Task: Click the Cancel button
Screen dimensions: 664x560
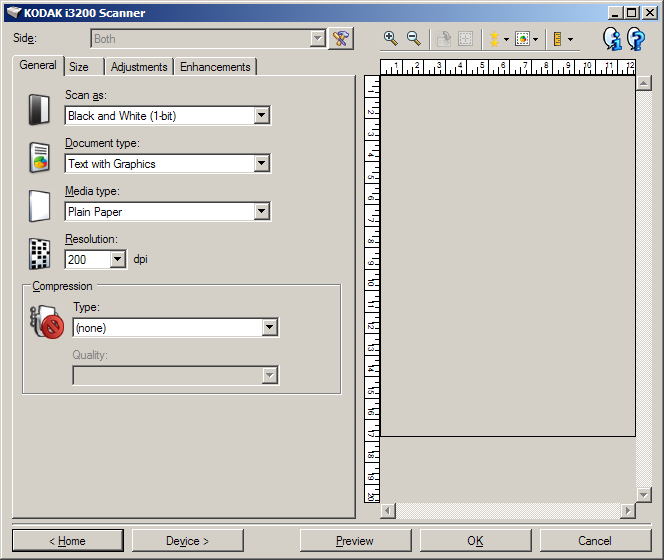Action: (x=595, y=541)
